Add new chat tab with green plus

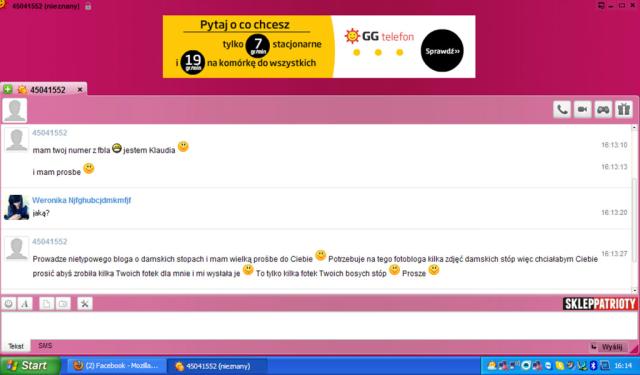point(8,89)
